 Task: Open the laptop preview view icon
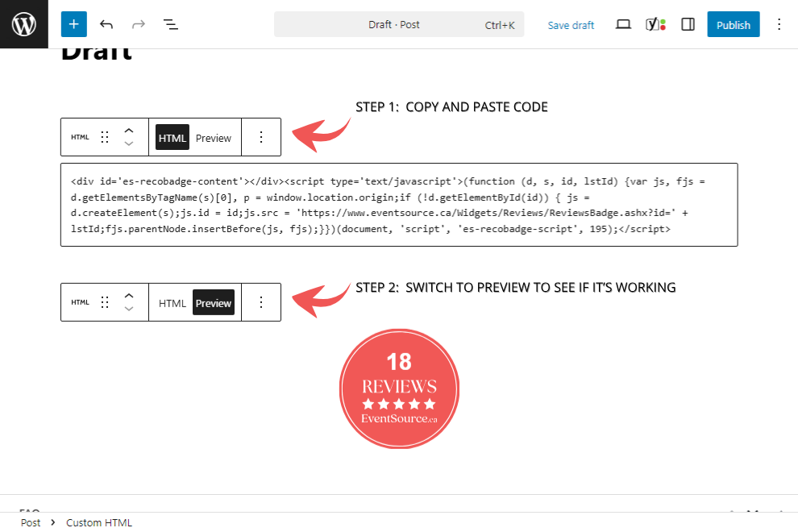623,24
